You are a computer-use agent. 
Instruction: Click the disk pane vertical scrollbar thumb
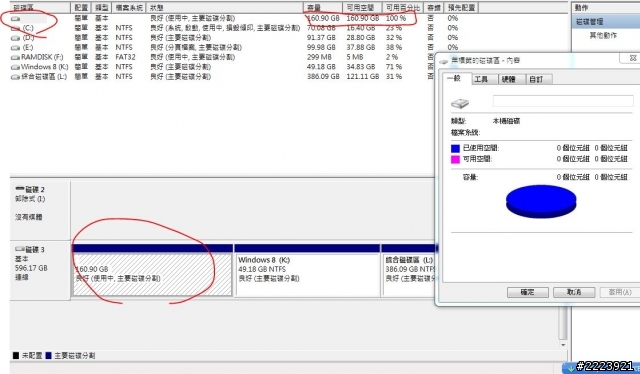pyautogui.click(x=563, y=323)
